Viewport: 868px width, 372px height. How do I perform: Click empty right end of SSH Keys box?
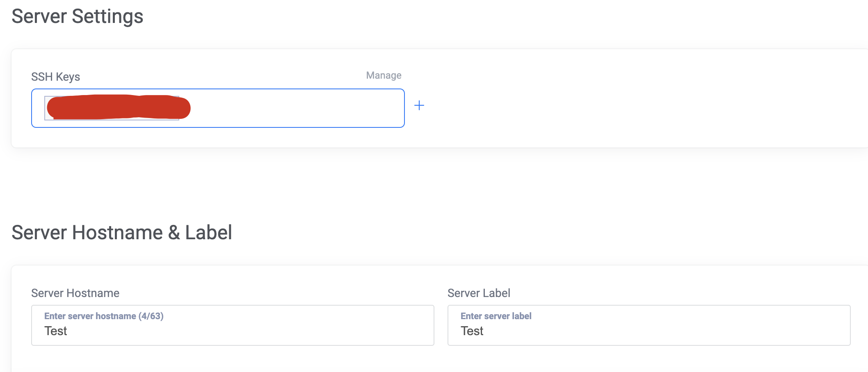(369, 108)
